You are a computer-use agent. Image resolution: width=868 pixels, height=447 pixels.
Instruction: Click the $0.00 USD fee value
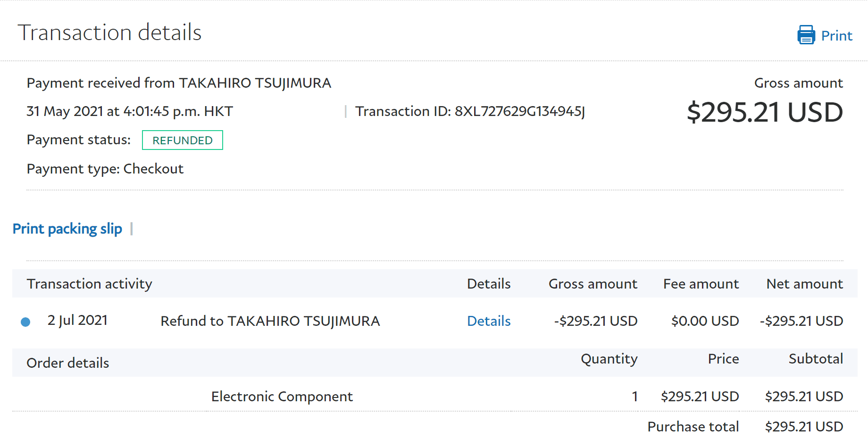705,321
